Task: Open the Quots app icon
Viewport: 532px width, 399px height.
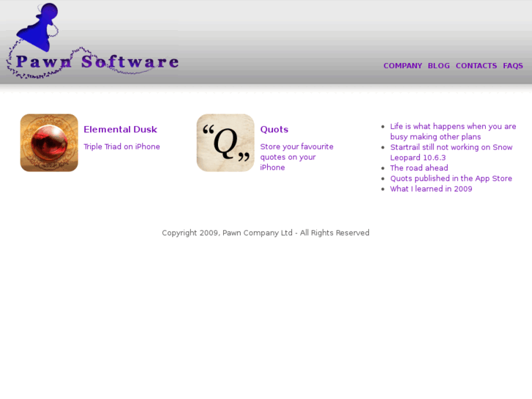Action: tap(225, 143)
